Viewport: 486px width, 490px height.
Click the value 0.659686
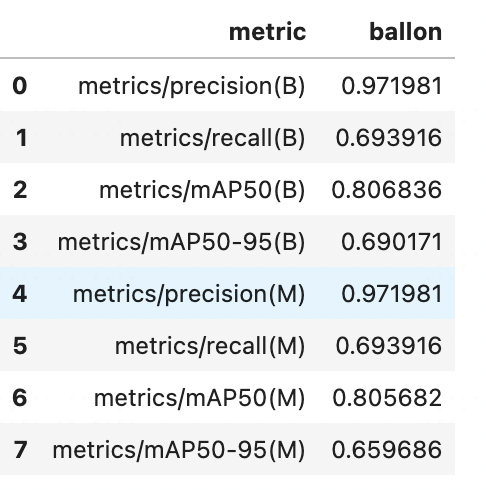pos(387,450)
